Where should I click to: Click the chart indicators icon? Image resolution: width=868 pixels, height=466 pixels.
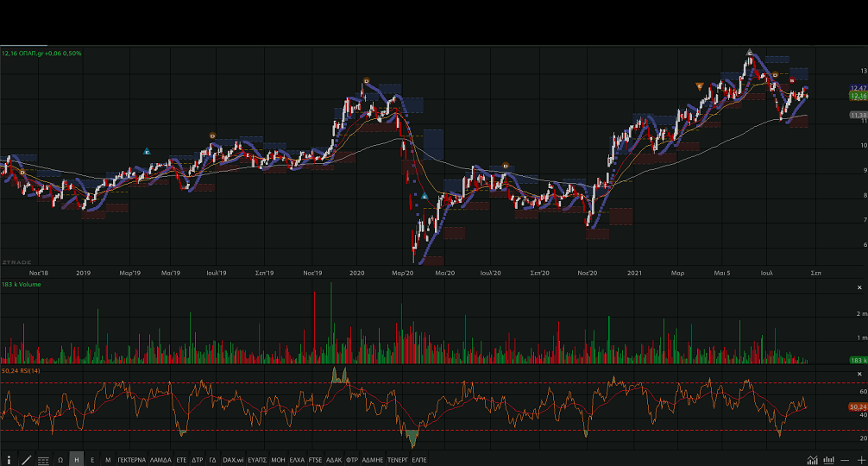(812, 460)
